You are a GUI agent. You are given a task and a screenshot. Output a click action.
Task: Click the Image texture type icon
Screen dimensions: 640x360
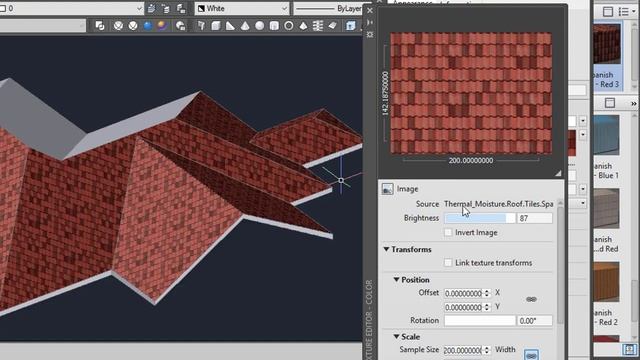point(387,189)
